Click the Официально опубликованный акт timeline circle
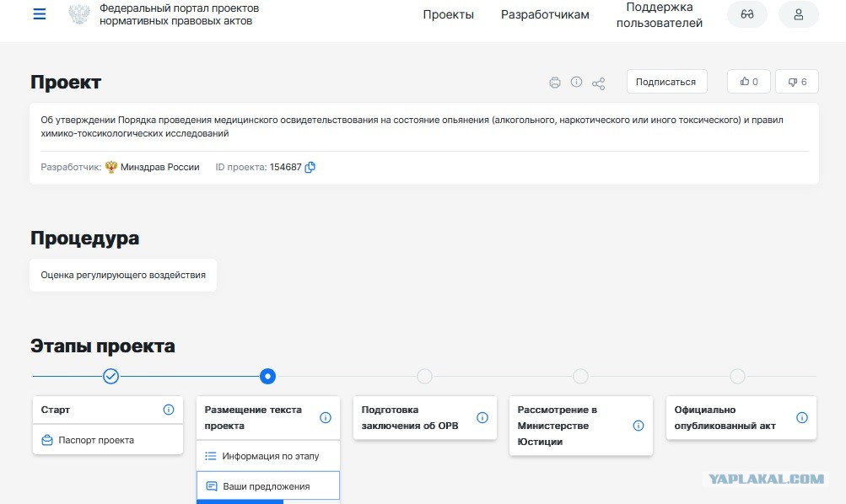Viewport: 846px width, 504px height. click(x=737, y=376)
